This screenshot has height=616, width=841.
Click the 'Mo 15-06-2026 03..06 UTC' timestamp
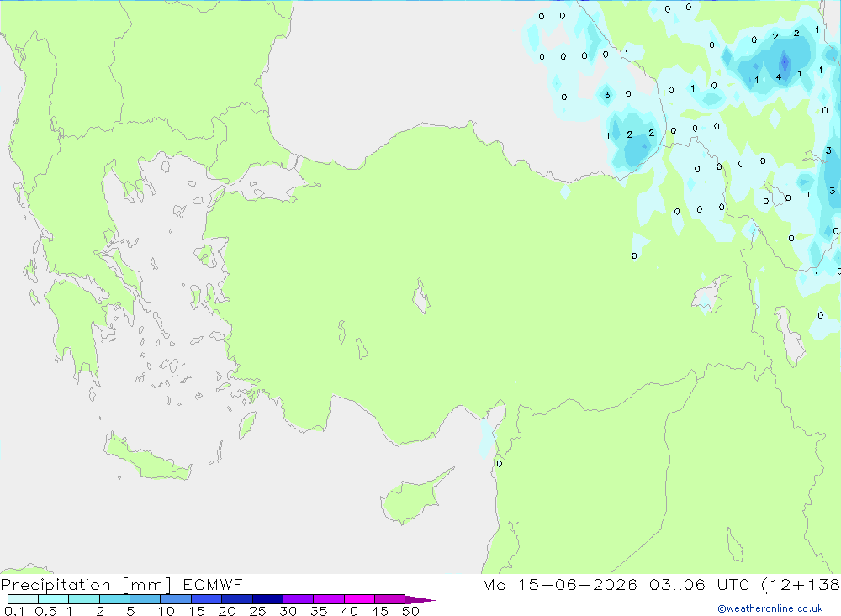(616, 585)
